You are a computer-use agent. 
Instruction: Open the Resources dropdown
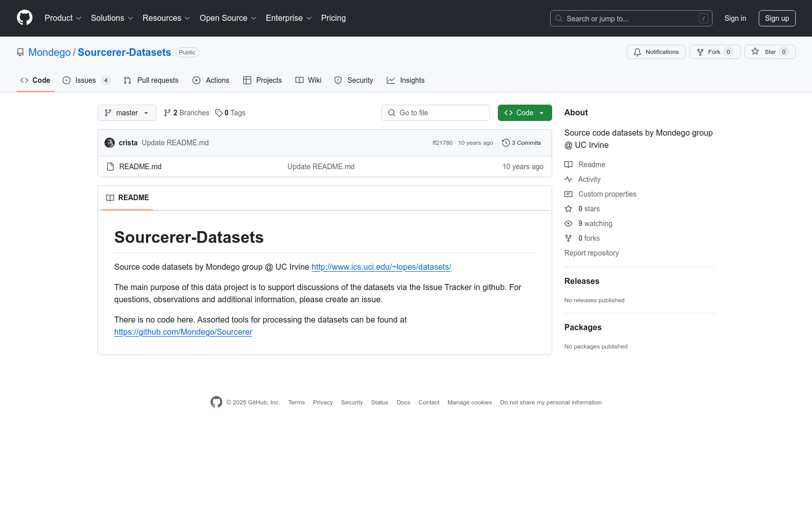tap(166, 18)
